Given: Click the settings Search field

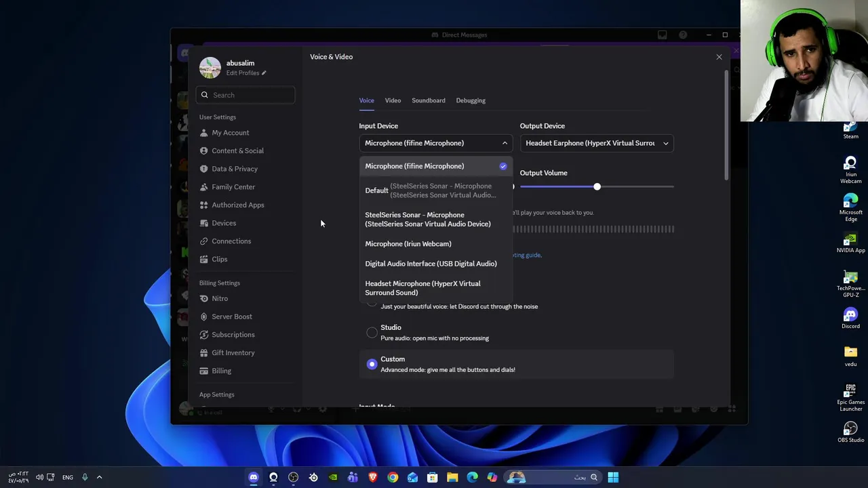Looking at the screenshot, I should pos(245,95).
